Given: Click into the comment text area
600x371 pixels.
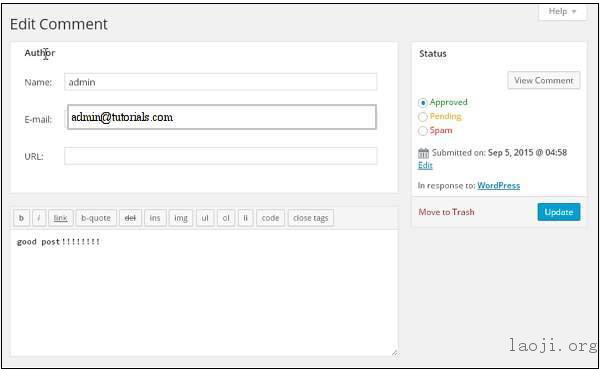Looking at the screenshot, I should tap(204, 293).
